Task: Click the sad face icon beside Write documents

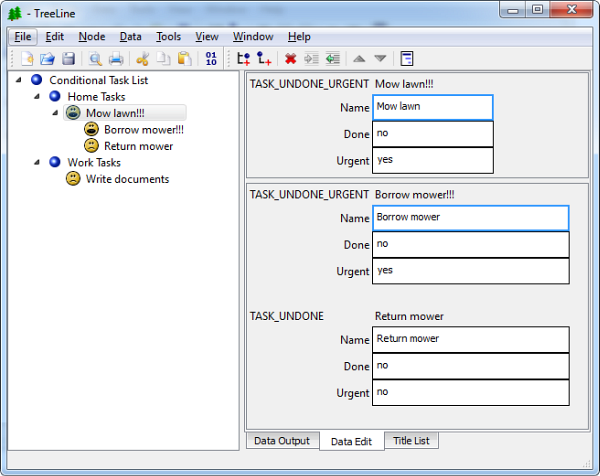Action: [x=73, y=178]
